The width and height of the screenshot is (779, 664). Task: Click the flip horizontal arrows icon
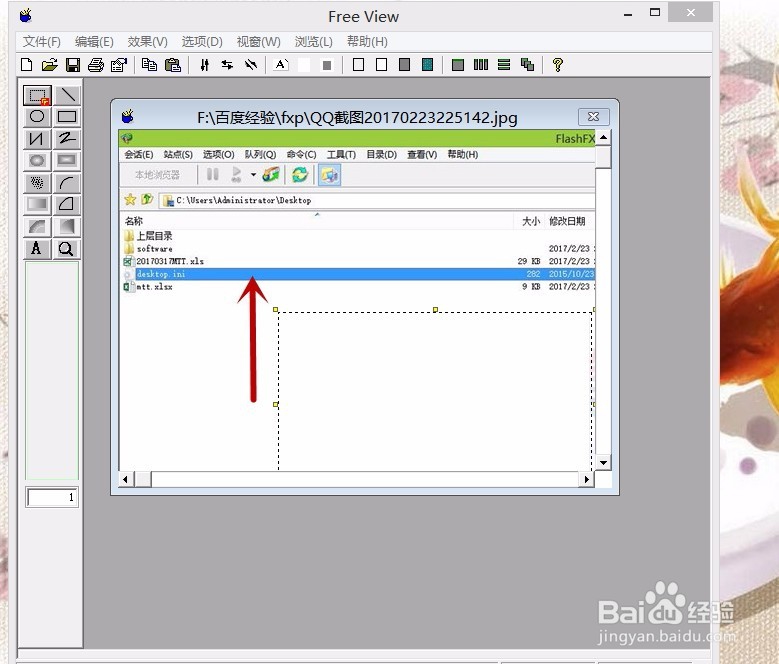tap(227, 65)
